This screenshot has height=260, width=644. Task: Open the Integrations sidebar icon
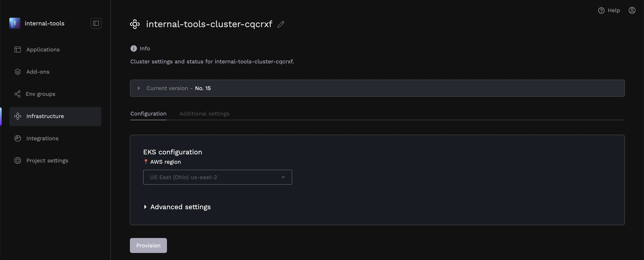pyautogui.click(x=17, y=138)
